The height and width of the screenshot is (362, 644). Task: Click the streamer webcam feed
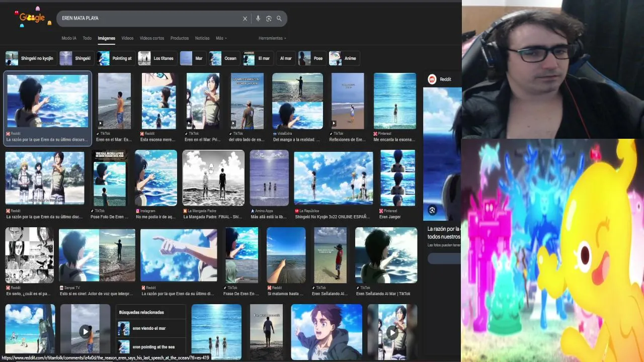(x=553, y=69)
